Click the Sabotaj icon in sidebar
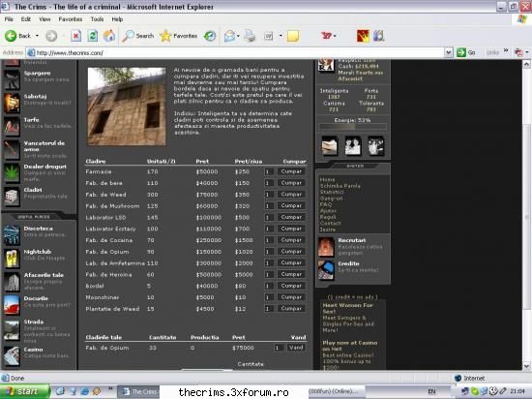 point(12,103)
